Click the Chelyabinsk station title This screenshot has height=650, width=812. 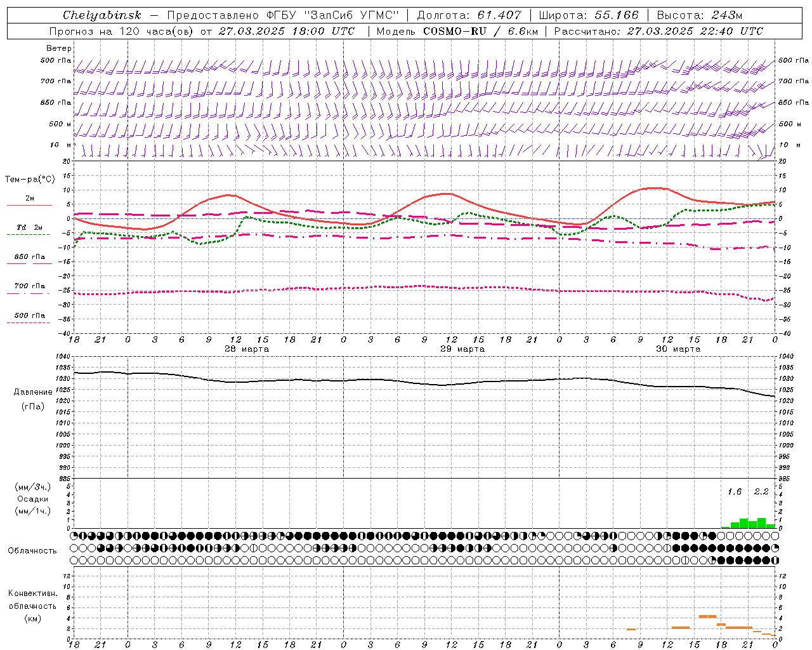pos(102,15)
